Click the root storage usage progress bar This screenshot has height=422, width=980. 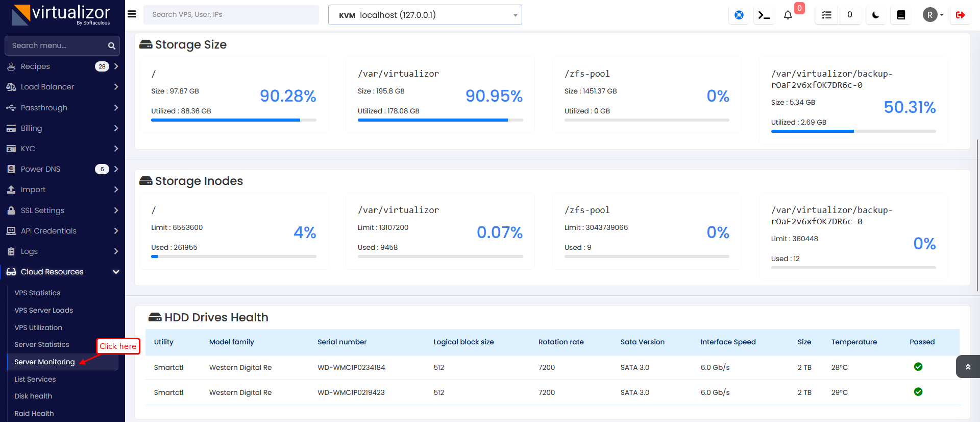(x=233, y=120)
